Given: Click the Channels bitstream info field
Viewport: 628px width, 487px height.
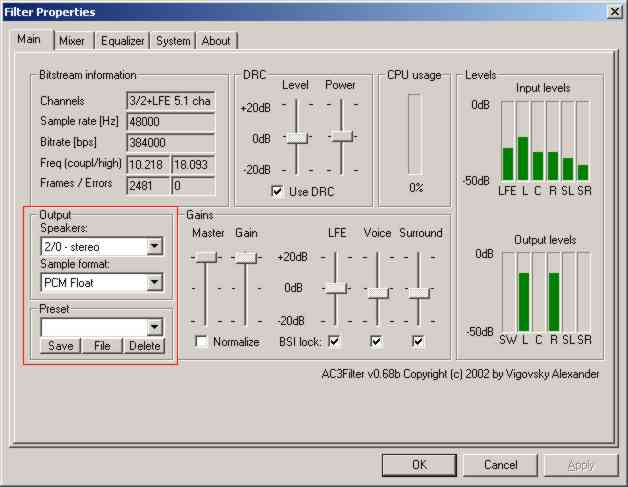Looking at the screenshot, I should (169, 101).
